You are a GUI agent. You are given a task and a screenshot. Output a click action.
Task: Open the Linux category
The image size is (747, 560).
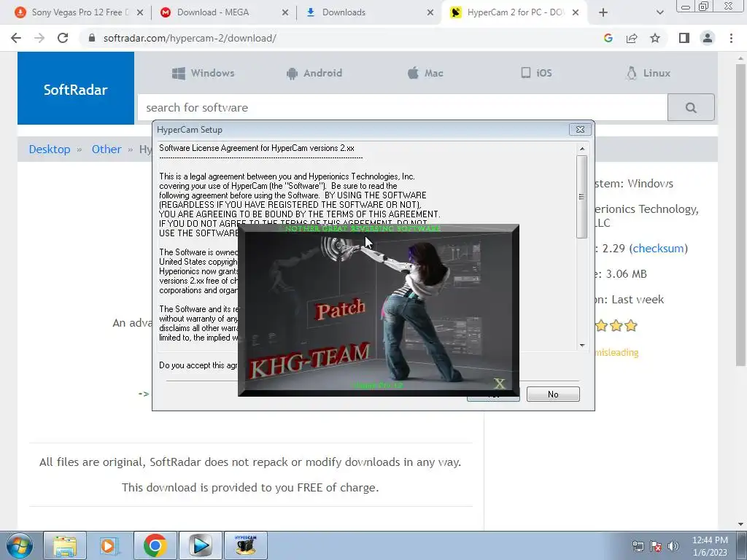649,73
